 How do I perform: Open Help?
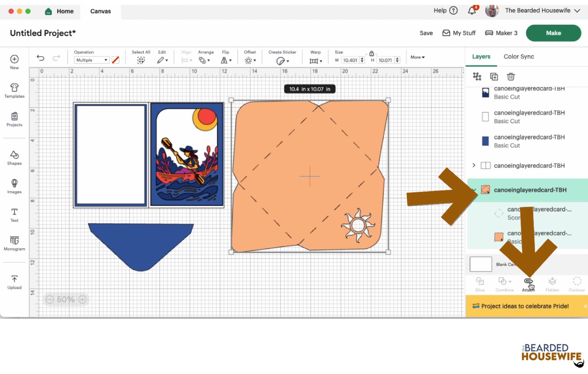point(445,11)
